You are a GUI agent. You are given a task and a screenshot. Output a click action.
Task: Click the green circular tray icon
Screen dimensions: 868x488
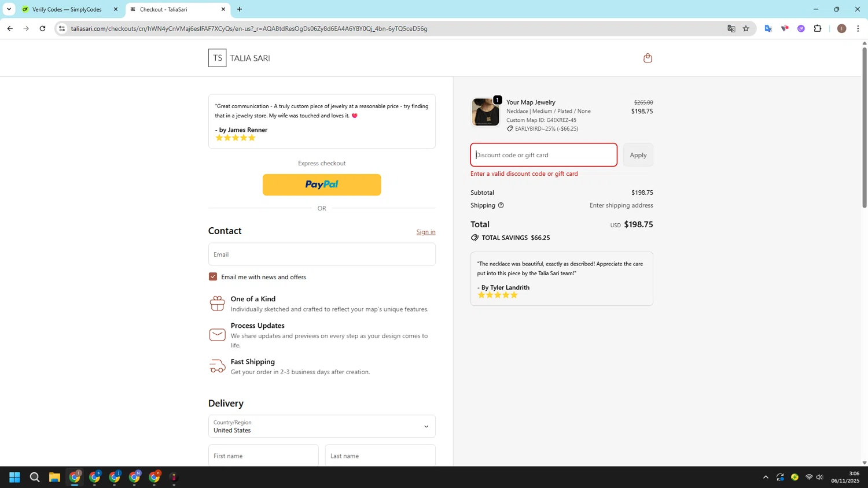point(795,477)
